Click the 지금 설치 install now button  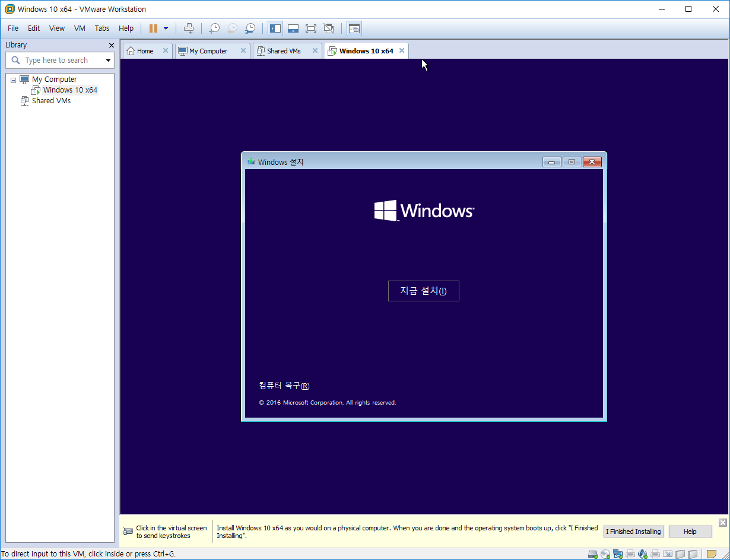(423, 291)
